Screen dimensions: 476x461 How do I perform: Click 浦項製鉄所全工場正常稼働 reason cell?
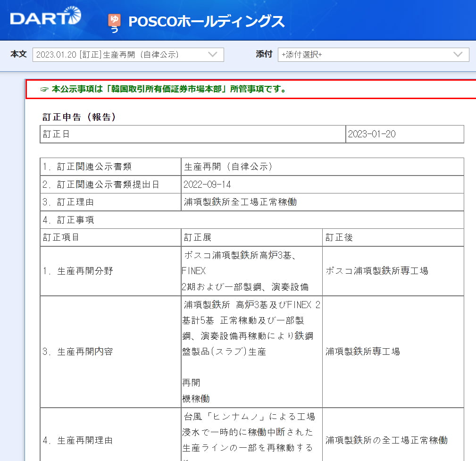coord(322,202)
